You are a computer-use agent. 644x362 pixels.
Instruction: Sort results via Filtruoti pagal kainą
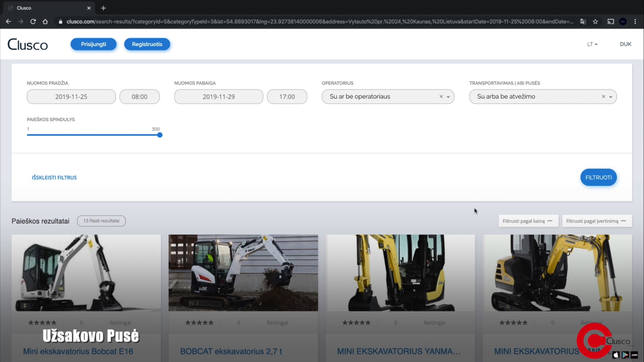point(528,221)
